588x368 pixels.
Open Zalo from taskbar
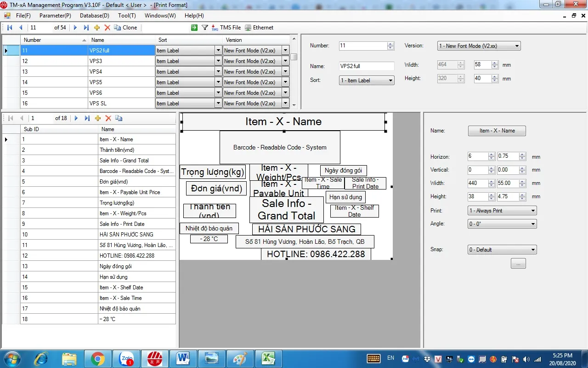(126, 358)
